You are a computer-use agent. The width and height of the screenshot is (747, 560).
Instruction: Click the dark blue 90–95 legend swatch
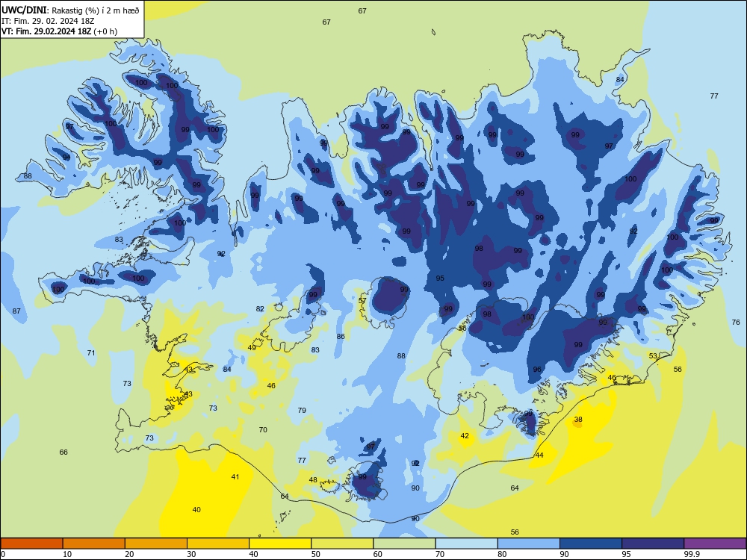click(x=591, y=544)
